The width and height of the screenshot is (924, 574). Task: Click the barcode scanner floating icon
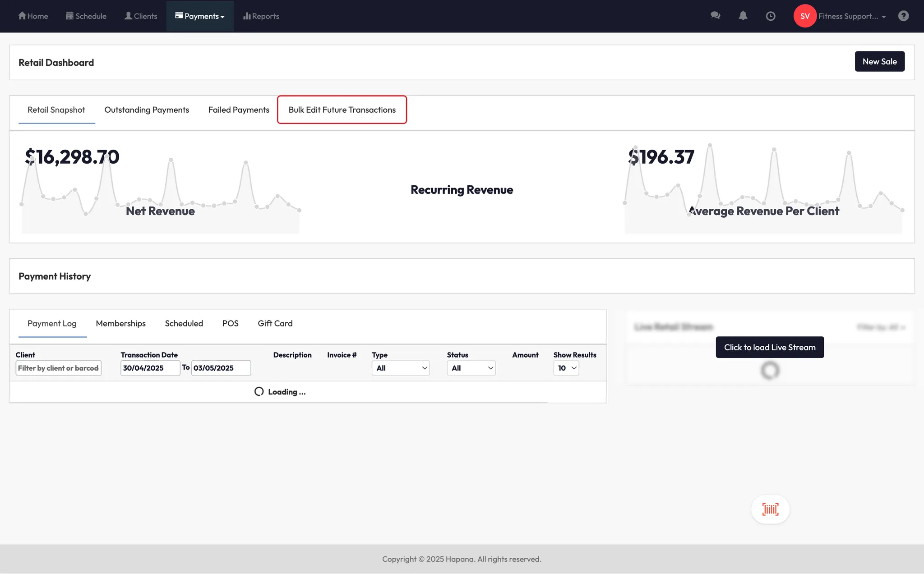tap(770, 510)
